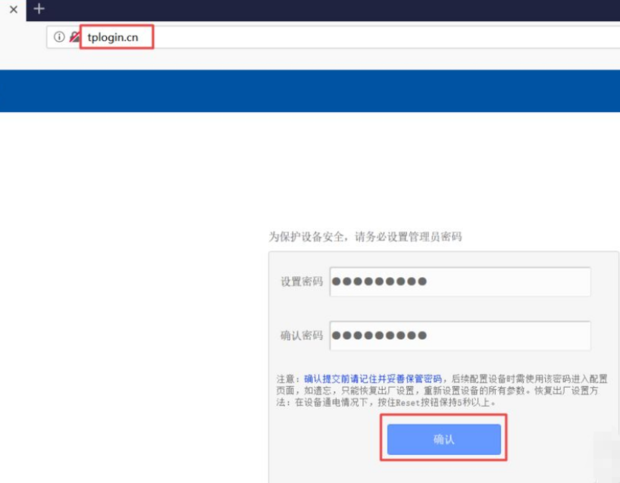Close the current browser tab
This screenshot has width=620, height=483.
click(13, 9)
